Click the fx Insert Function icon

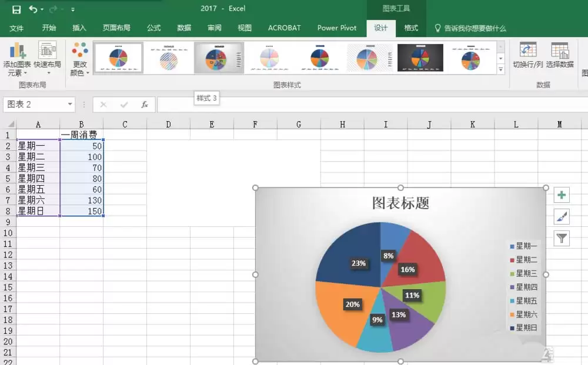click(145, 104)
